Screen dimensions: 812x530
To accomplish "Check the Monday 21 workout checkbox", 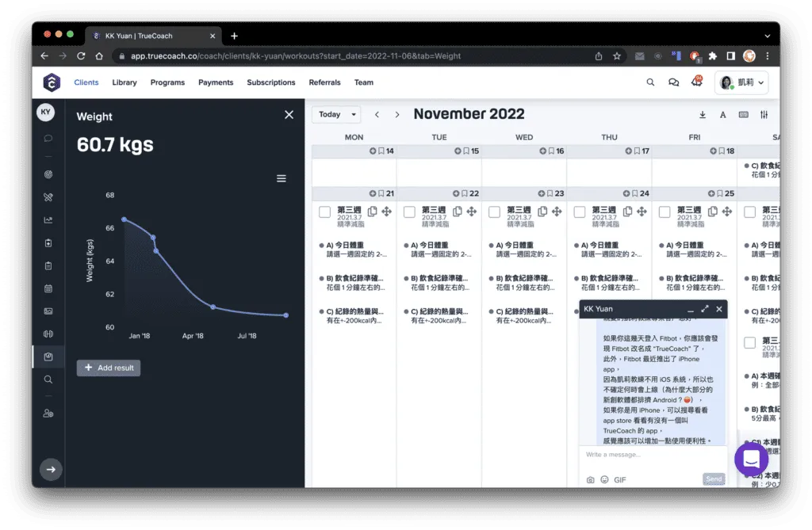I will [x=324, y=212].
